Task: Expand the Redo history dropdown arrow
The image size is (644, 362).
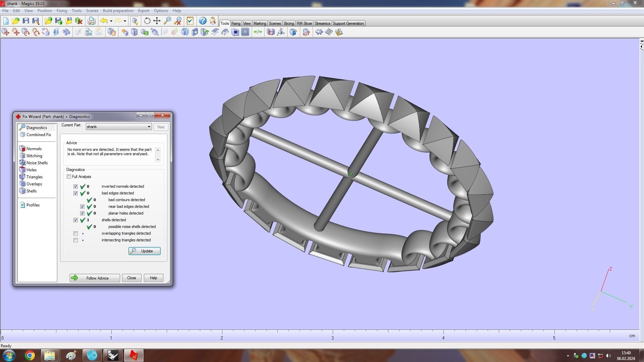Action: pos(125,21)
